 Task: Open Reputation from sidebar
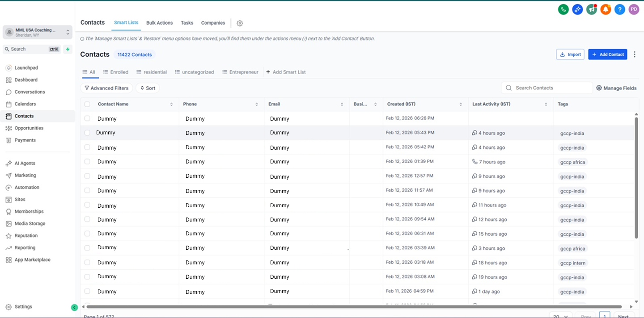tap(26, 236)
